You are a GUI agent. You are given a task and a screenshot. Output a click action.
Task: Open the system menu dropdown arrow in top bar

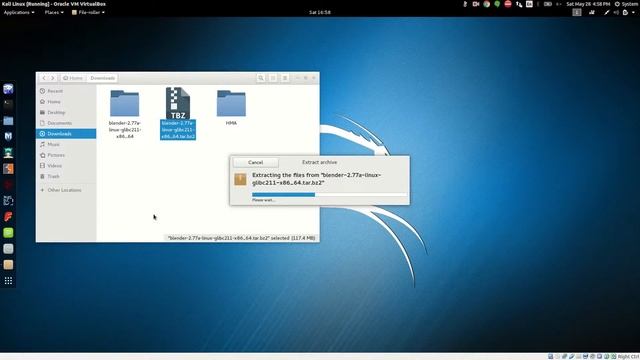click(x=633, y=13)
